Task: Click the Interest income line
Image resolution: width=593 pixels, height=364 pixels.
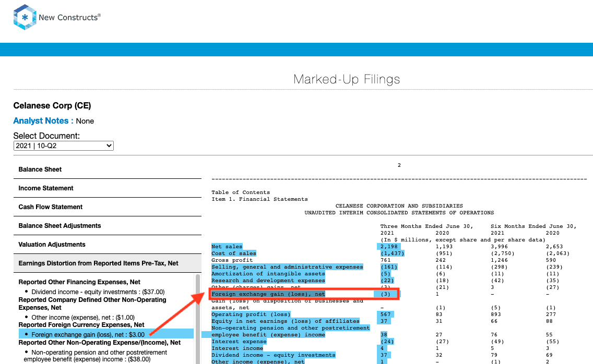Action: click(237, 348)
